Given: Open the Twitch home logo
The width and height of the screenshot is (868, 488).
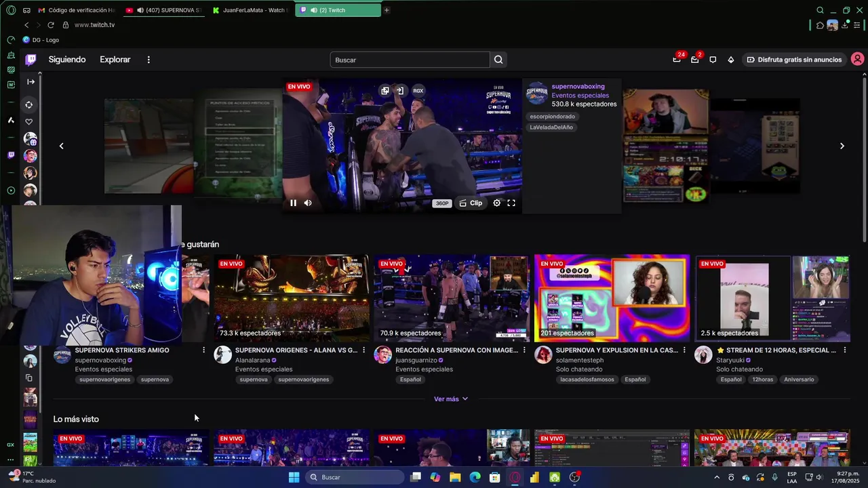Looking at the screenshot, I should tap(31, 60).
